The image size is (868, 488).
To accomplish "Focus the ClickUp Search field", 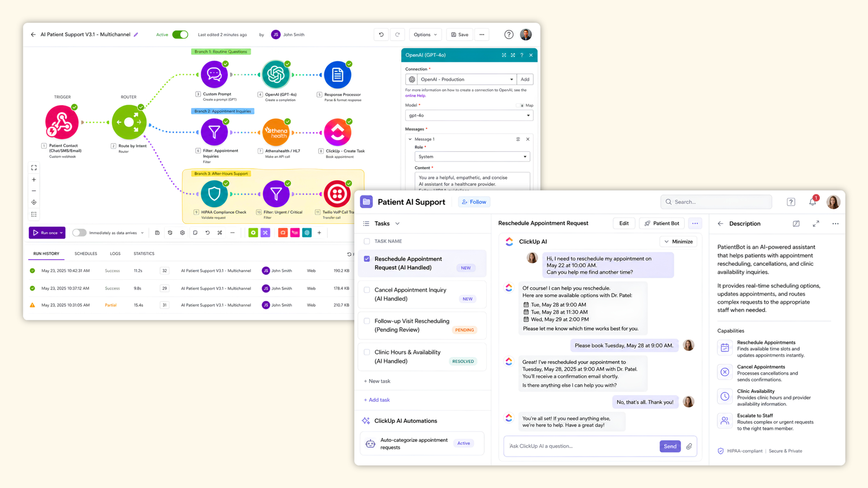I will [716, 202].
